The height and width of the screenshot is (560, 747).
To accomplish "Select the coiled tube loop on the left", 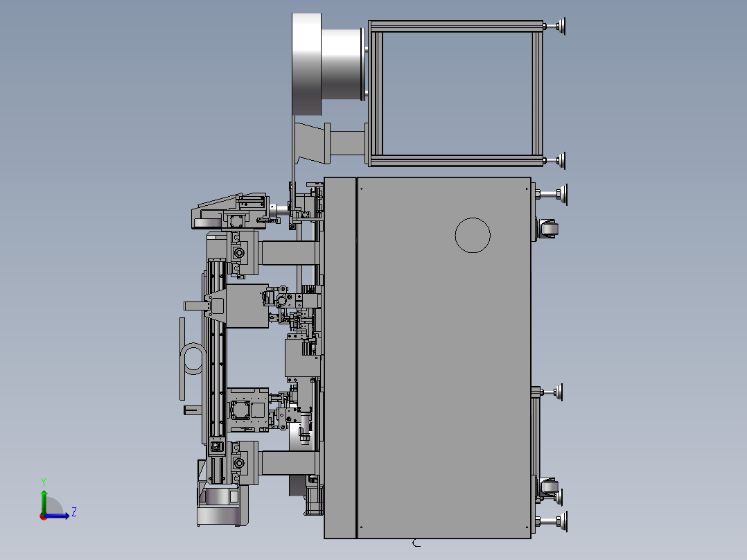I will tap(193, 358).
